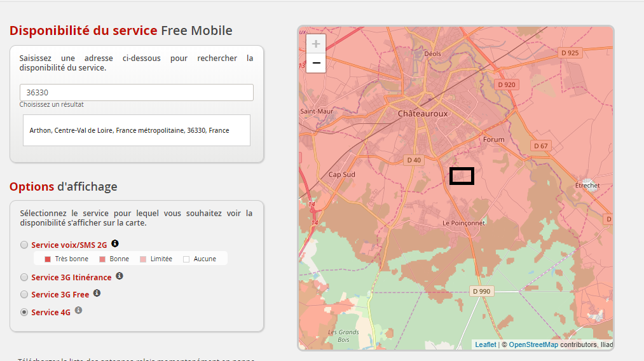The width and height of the screenshot is (644, 361).
Task: Open the OpenStreetMap attribution link
Action: [533, 344]
